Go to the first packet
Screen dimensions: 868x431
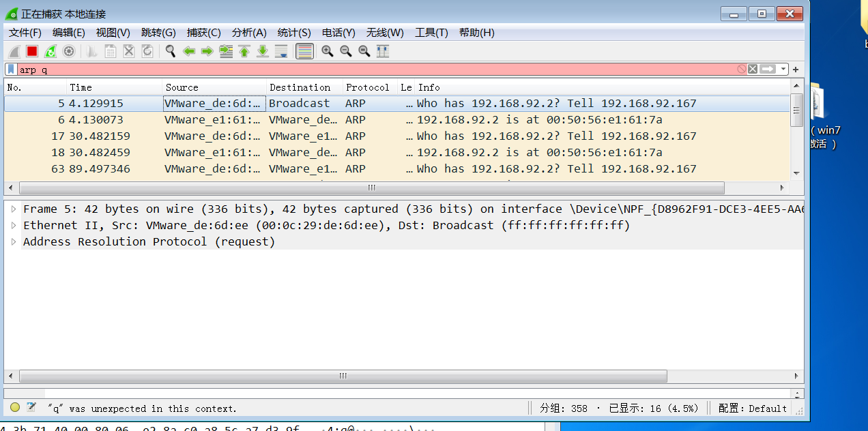point(244,51)
